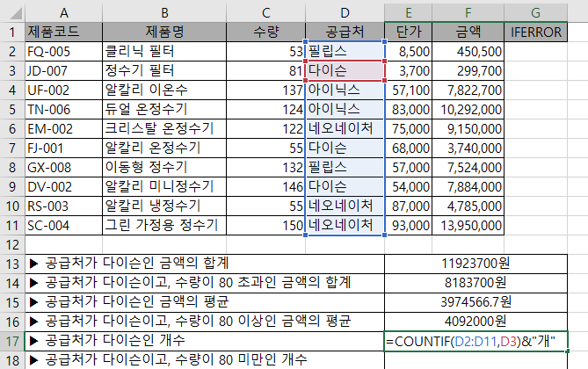Image resolution: width=588 pixels, height=369 pixels.
Task: Select amount cell 10,292,000
Action: coord(468,110)
